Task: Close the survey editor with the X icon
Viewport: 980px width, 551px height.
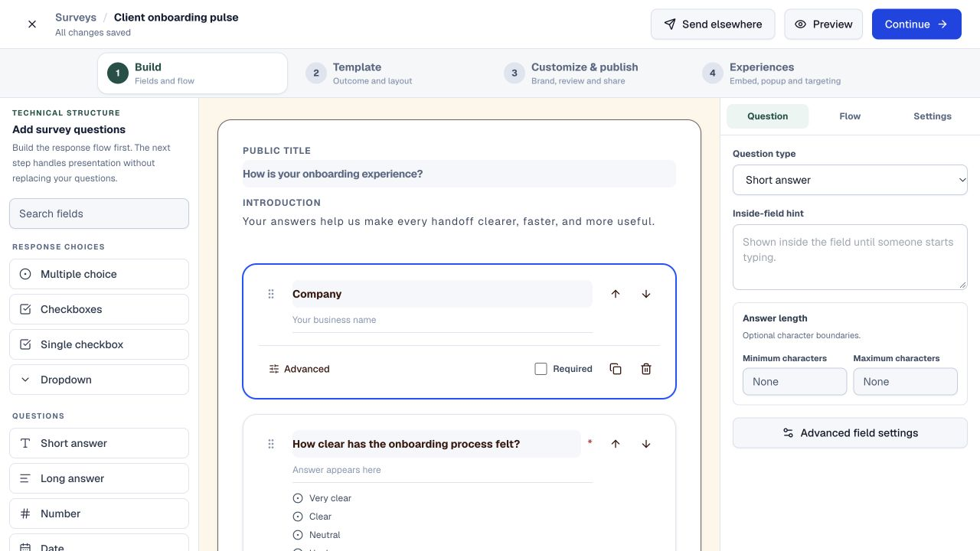Action: point(32,24)
